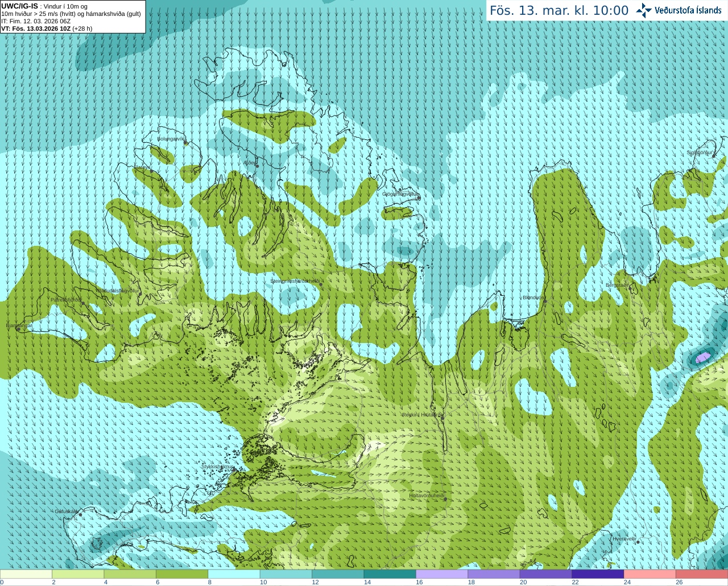Click the salmon red legend swatch above 26
The height and width of the screenshot is (586, 728).
[x=702, y=574]
